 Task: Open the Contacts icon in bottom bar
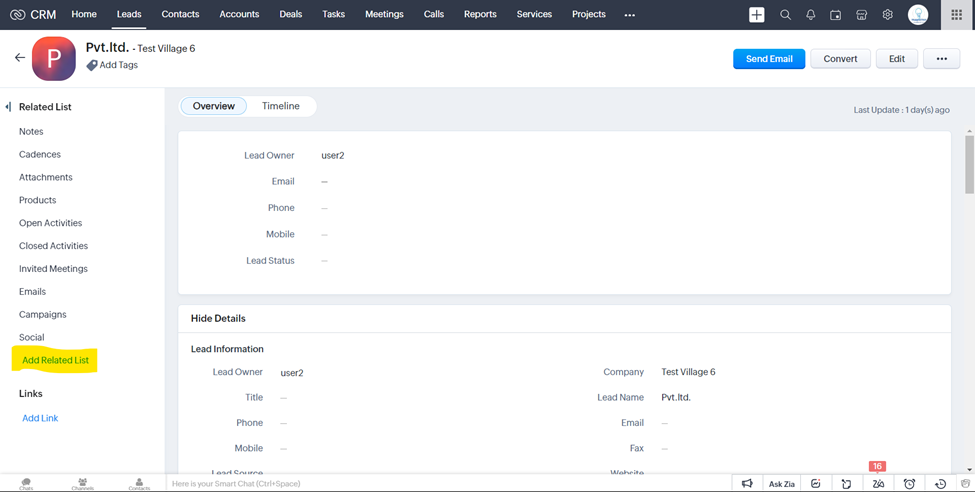click(x=139, y=483)
